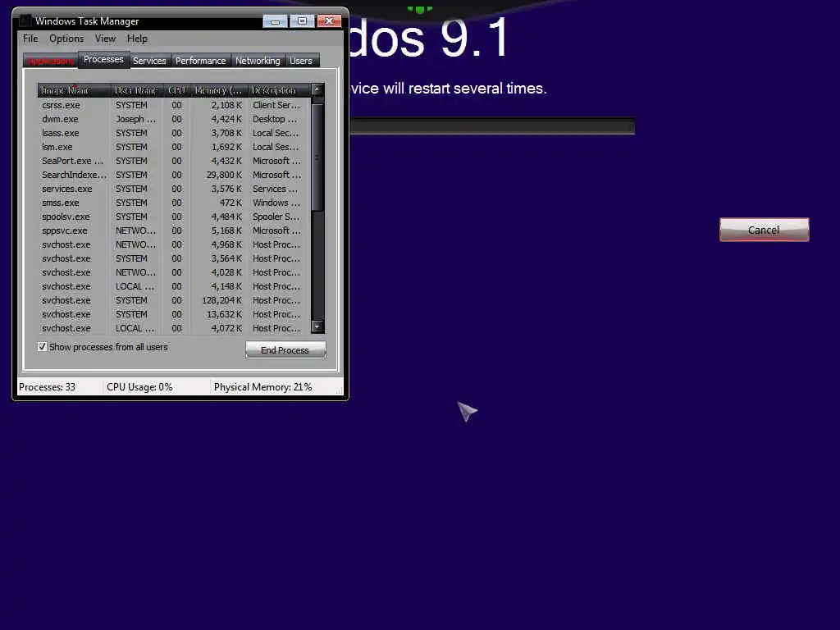
Task: Click the Desktop ... description cell
Action: [x=275, y=119]
